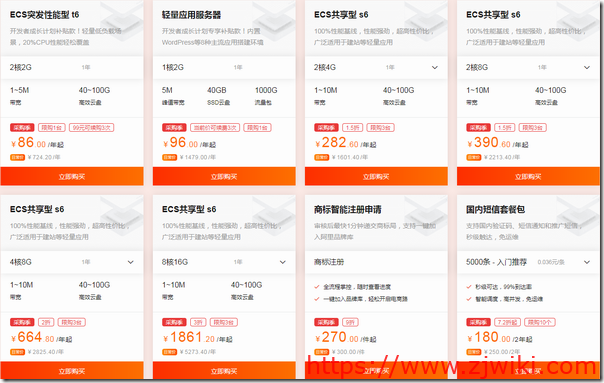This screenshot has width=604, height=383.
Task: Click the 3折 tag on the ¥1861.20 card
Action: point(198,322)
